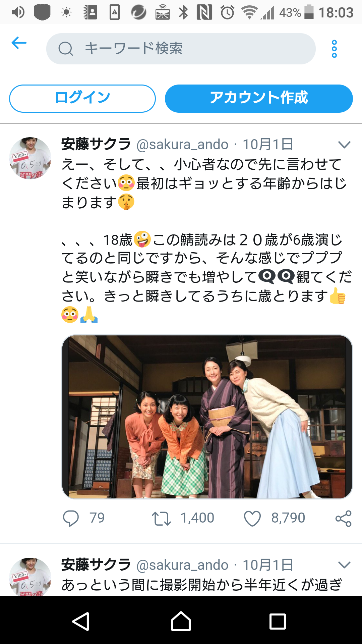Screen dimensions: 362x644
Task: Tap the share icon on first tweet
Action: coord(344,518)
